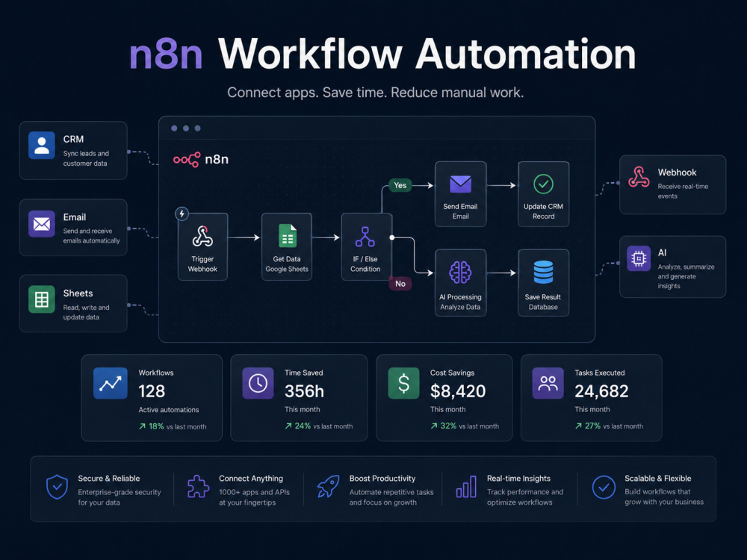Click the 'IF / Else Condition' label
The height and width of the screenshot is (560, 747).
click(365, 264)
